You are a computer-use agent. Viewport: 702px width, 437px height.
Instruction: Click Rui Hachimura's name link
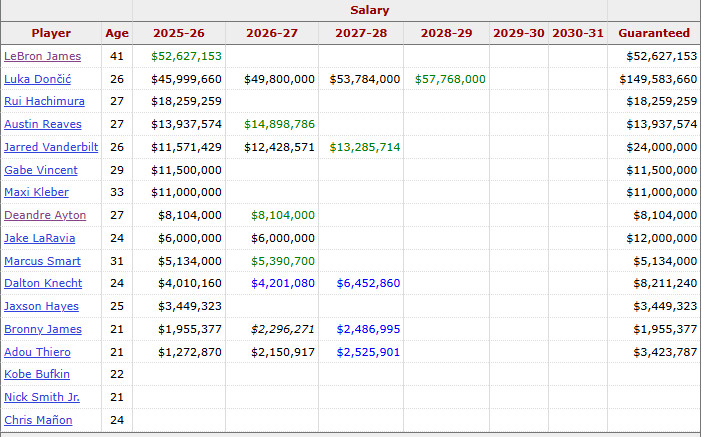[44, 101]
